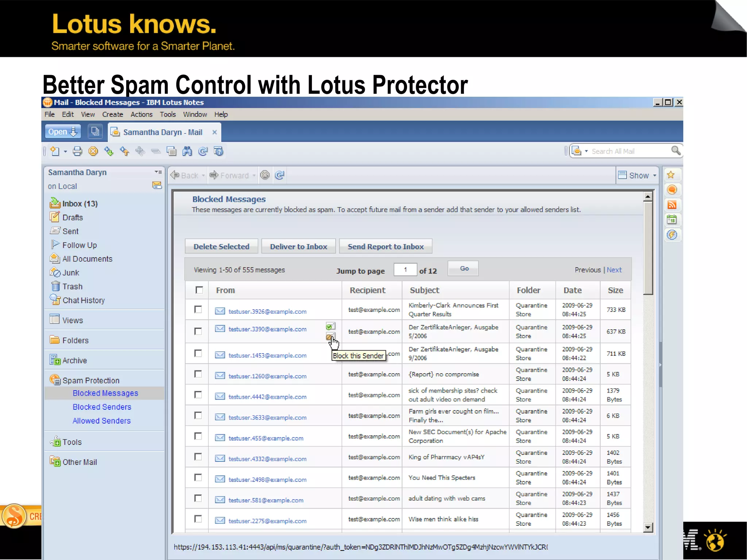Click the Deliver to Inbox button
The width and height of the screenshot is (747, 560).
point(298,246)
